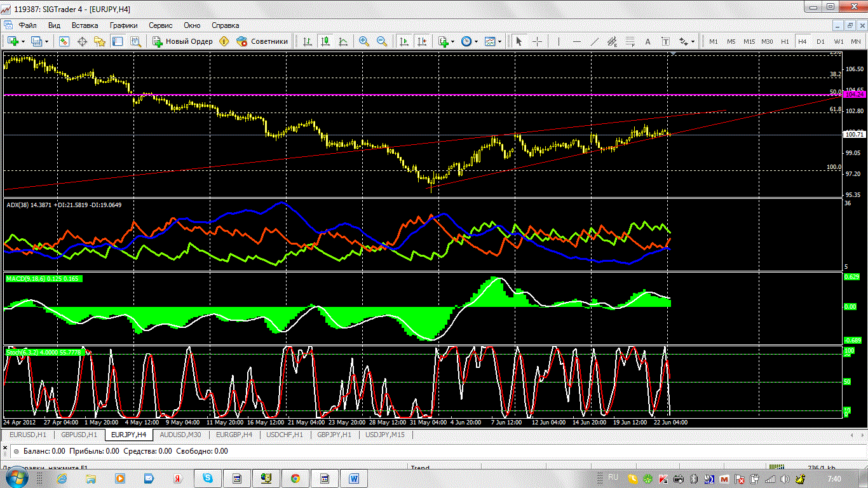Expand the indicators list dropdown
The image size is (868, 488).
[x=447, y=41]
